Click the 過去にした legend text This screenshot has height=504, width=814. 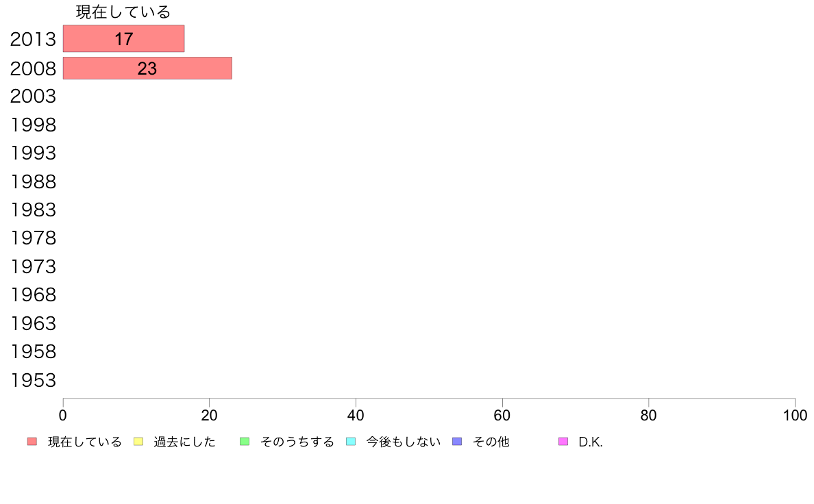click(184, 442)
